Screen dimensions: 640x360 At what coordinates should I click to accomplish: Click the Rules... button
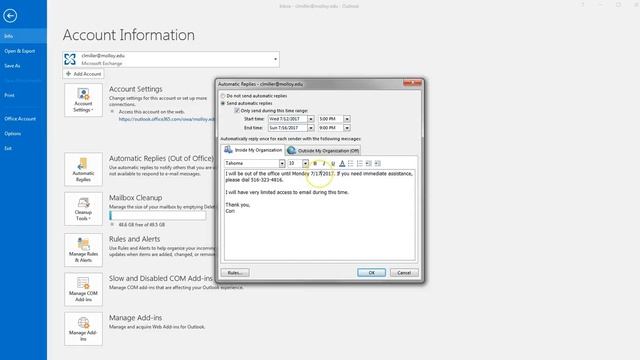click(x=235, y=273)
